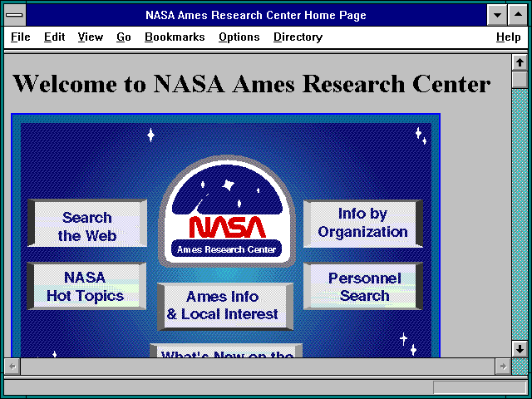Open Info by Organization
Viewport: 532px width, 399px height.
coord(363,224)
